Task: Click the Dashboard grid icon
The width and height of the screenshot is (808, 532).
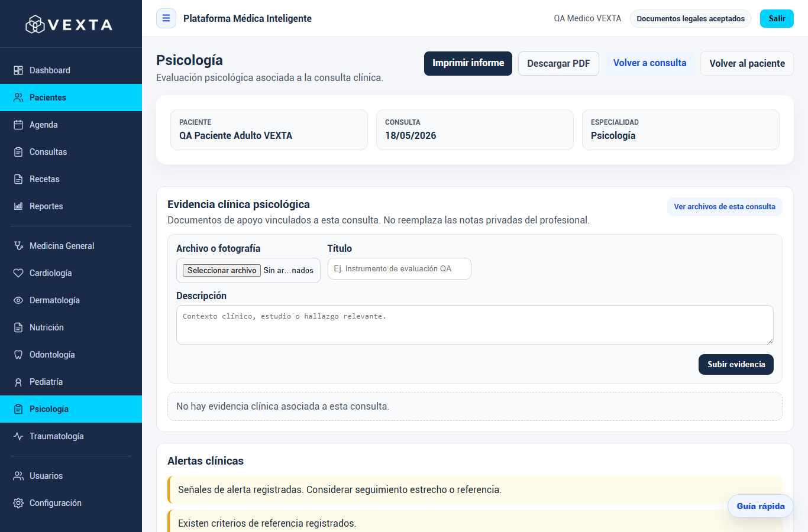Action: (x=18, y=70)
